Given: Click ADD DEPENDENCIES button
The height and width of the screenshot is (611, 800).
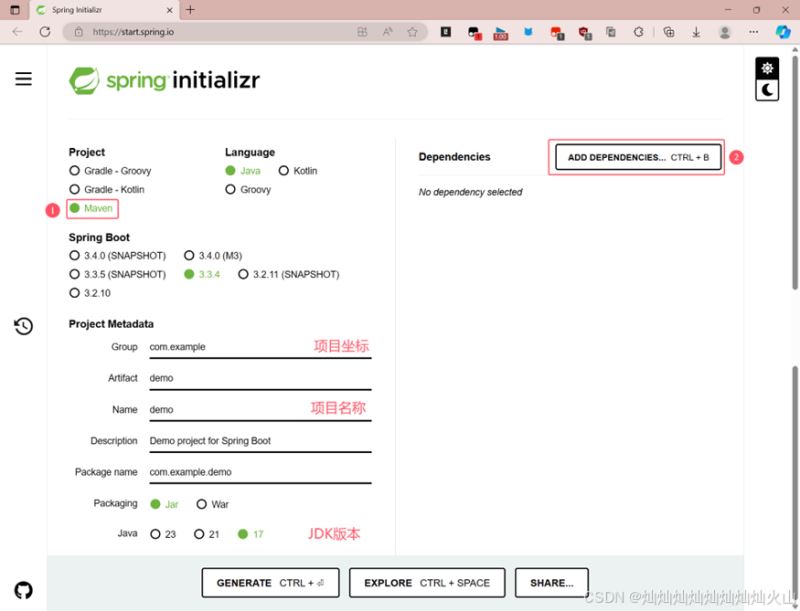Looking at the screenshot, I should point(638,157).
